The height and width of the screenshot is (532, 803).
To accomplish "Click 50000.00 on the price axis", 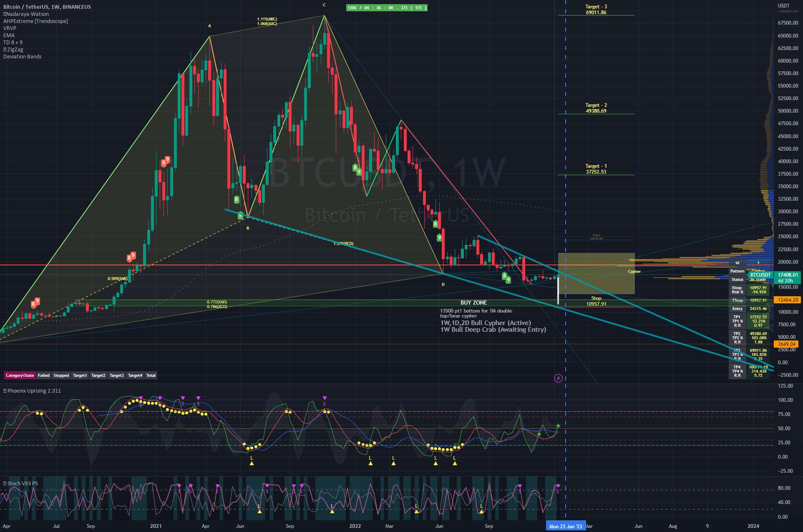I will click(x=788, y=111).
